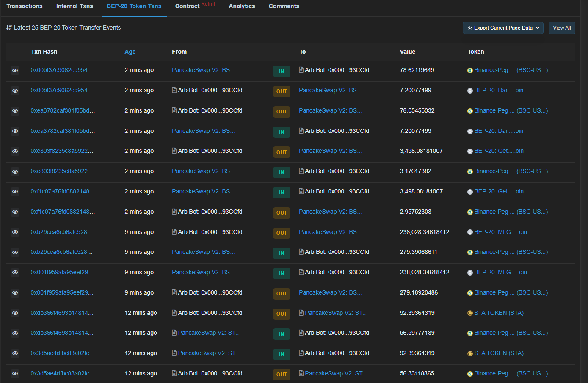Open txn hash 0xea3782caf381f05bd in 78.05455332 row
The height and width of the screenshot is (383, 588).
63,110
